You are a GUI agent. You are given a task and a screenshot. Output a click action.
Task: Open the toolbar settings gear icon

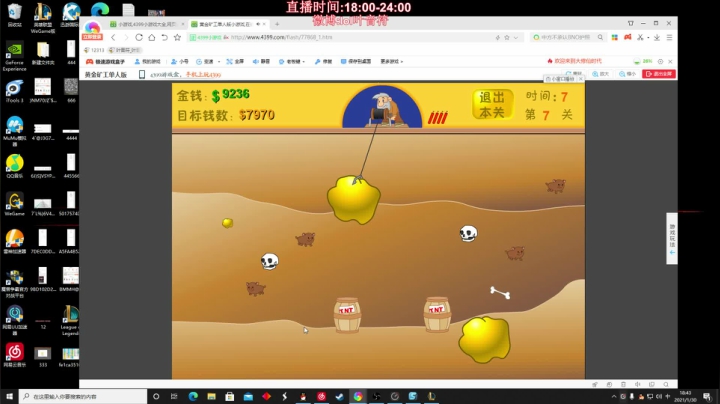point(660,62)
